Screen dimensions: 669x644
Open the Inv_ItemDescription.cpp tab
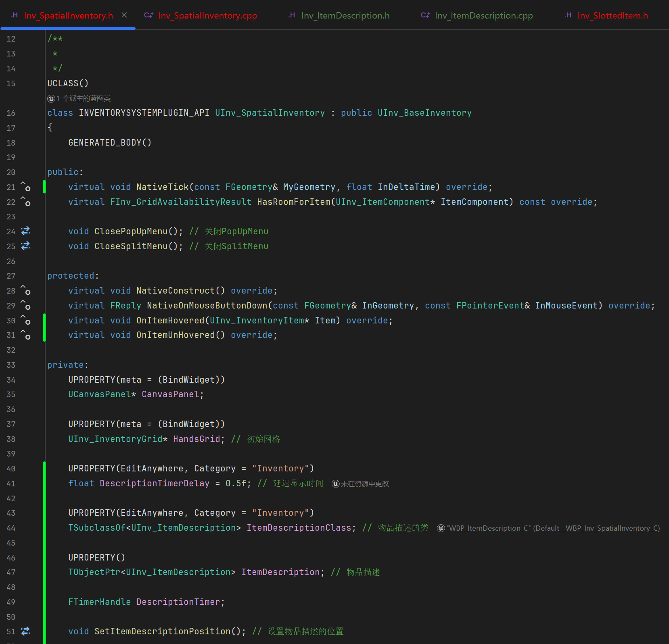click(477, 15)
